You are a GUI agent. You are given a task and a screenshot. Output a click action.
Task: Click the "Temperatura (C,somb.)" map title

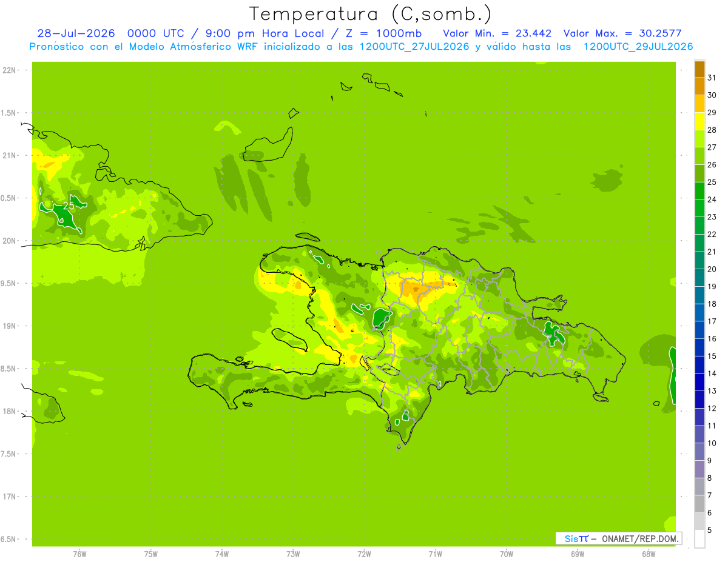pyautogui.click(x=371, y=14)
